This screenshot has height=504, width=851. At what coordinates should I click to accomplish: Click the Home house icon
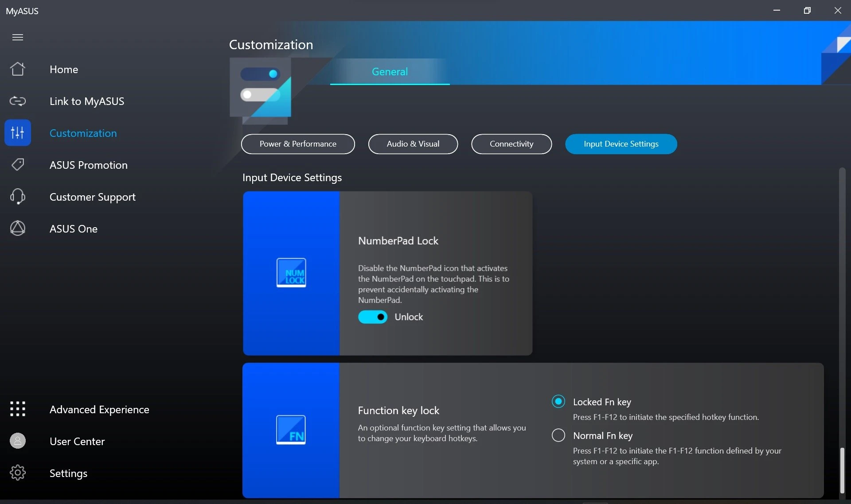point(18,69)
